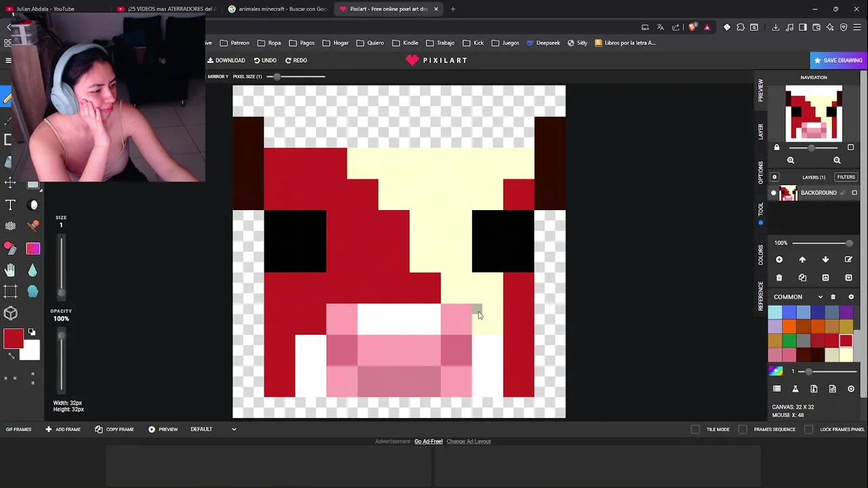Image resolution: width=868 pixels, height=488 pixels.
Task: Click the Background layer thumbnail
Action: pos(788,193)
